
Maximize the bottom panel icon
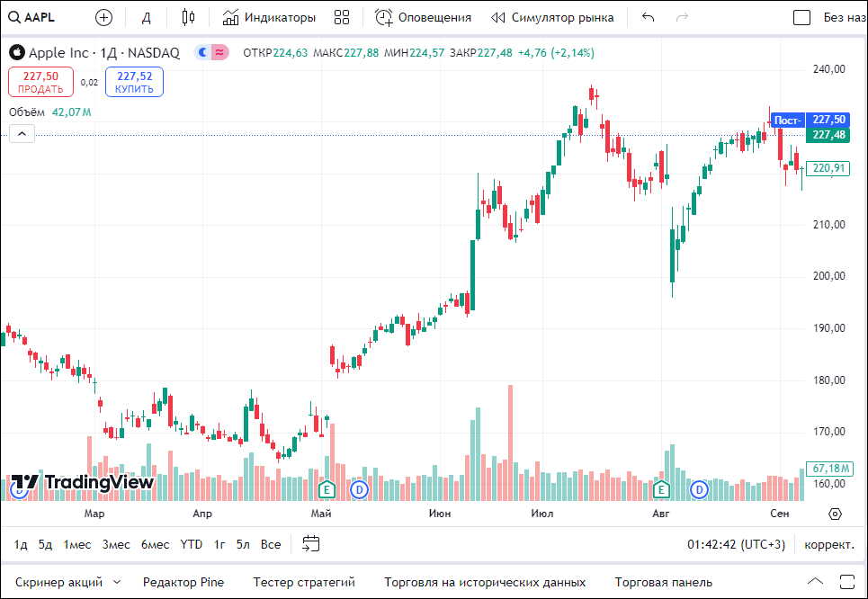(x=847, y=581)
